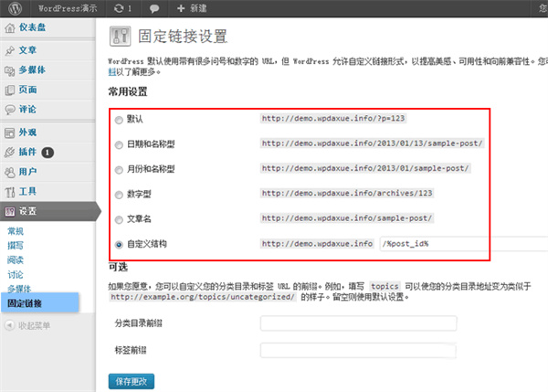Screen dimensions: 548x392
Task: Click the 收起菜单 collapse arrow icon
Action: click(x=9, y=325)
